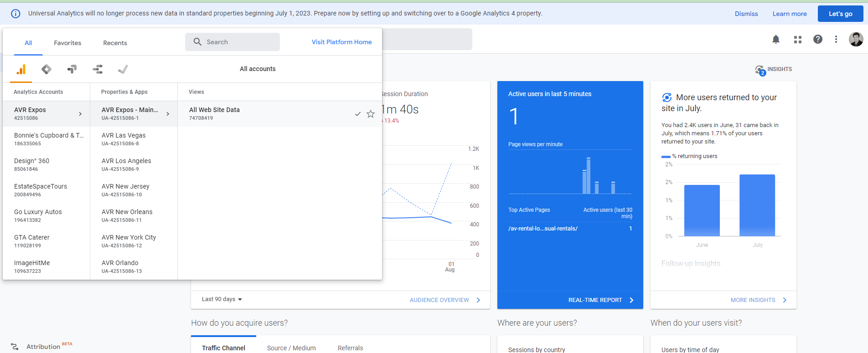This screenshot has height=353, width=868.
Task: Open the user profile avatar
Action: [856, 40]
